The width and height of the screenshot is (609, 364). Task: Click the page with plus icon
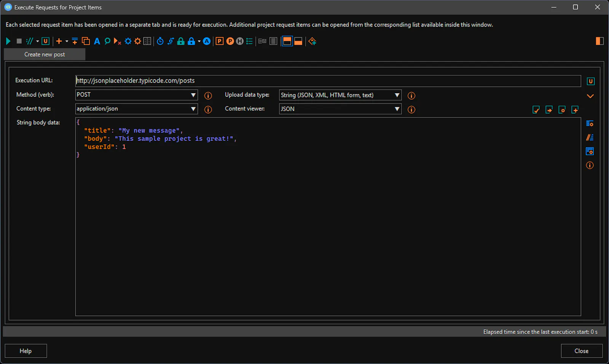click(x=575, y=110)
